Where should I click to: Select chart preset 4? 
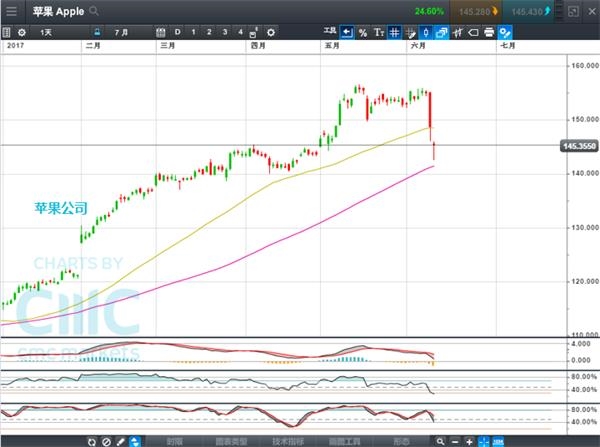240,32
